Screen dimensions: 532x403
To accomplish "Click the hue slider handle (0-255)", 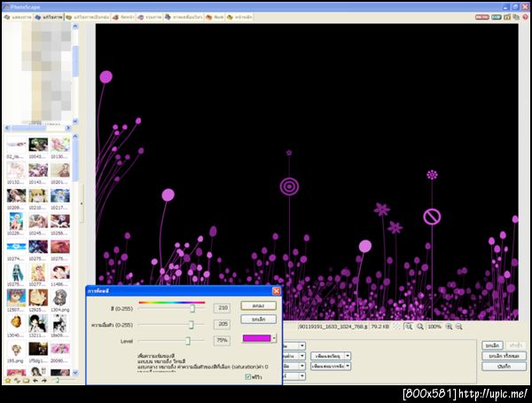I will (x=192, y=308).
